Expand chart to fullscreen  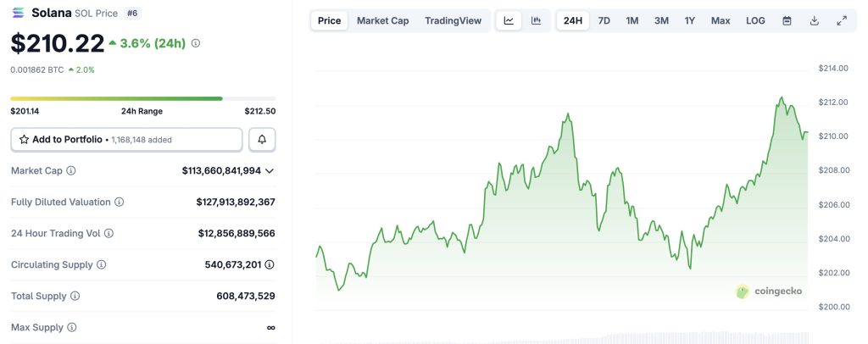click(841, 20)
